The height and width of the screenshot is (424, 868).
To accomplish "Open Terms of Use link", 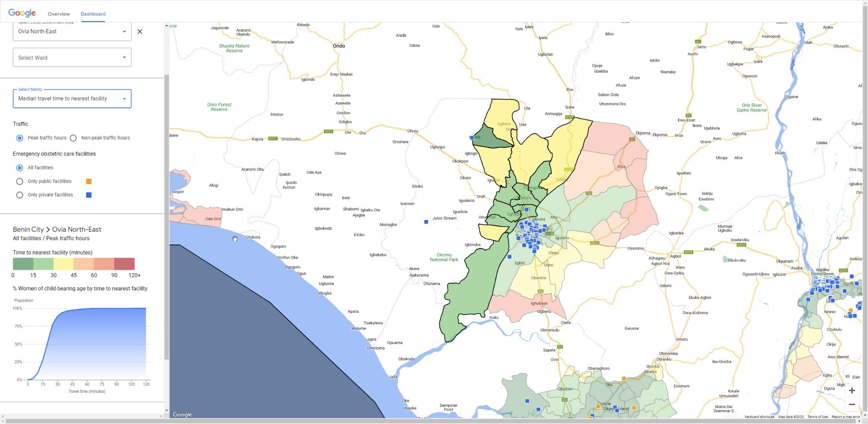I will (817, 417).
